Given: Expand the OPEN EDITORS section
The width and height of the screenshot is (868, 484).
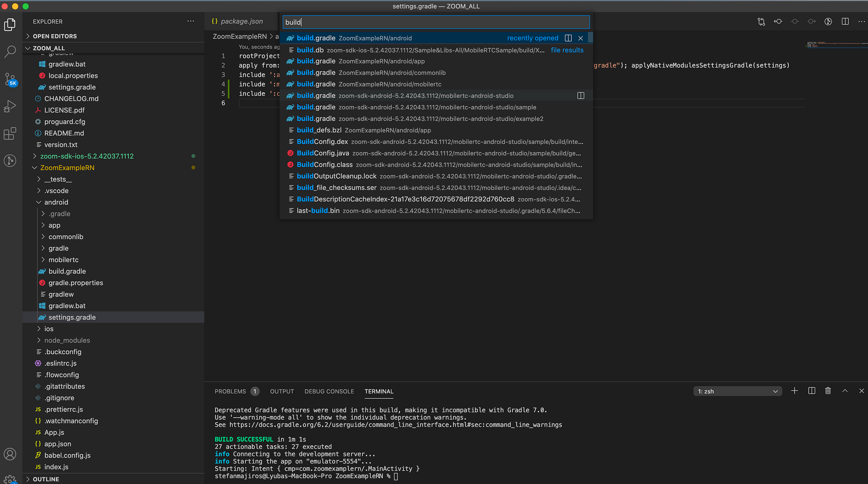Looking at the screenshot, I should click(54, 36).
